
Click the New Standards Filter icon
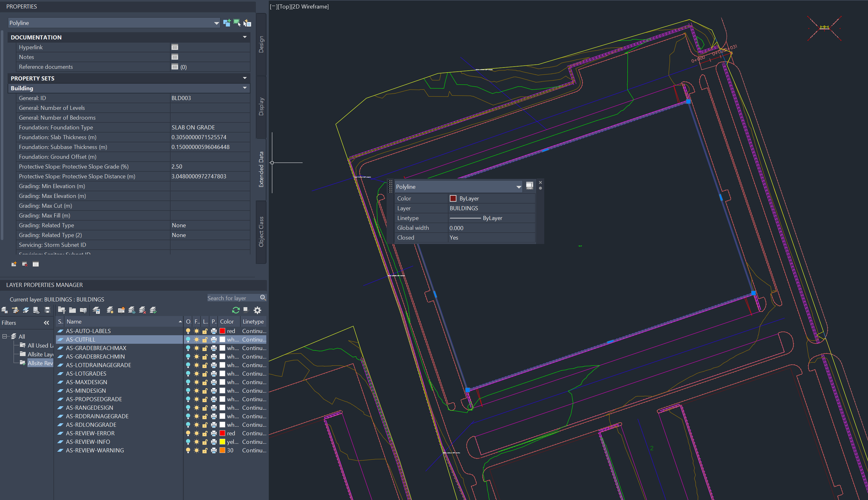(x=83, y=310)
